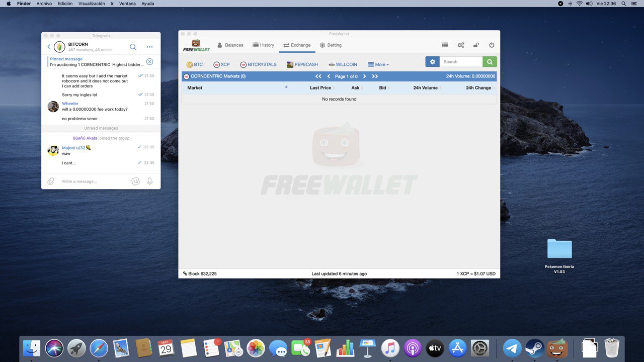Click the wallet lock icon
Viewport: 644px width, 362px height.
(476, 45)
